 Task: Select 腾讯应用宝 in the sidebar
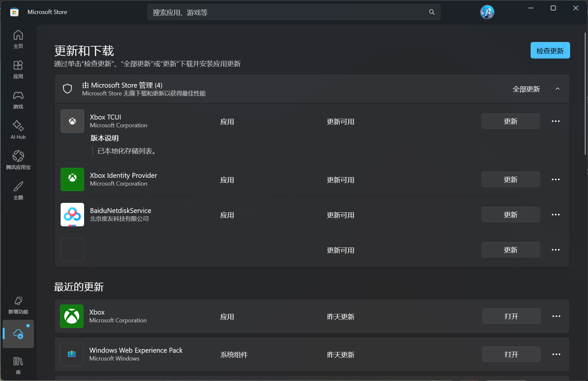[18, 160]
